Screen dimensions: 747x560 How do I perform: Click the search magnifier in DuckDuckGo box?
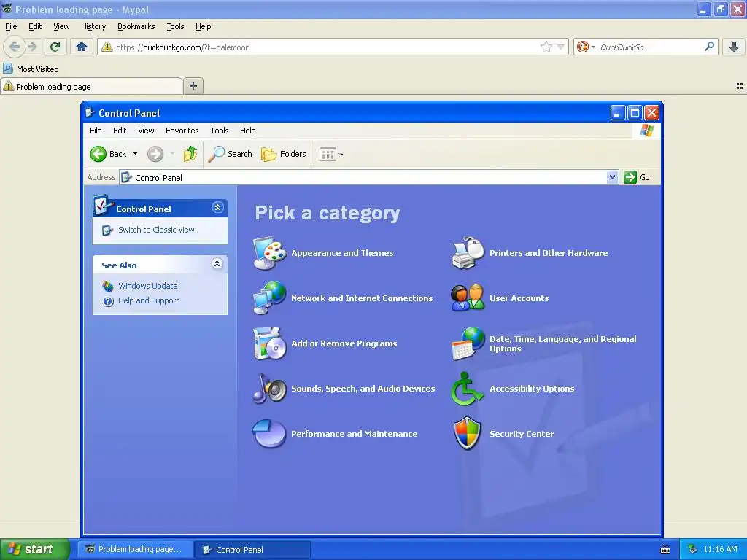click(x=709, y=47)
